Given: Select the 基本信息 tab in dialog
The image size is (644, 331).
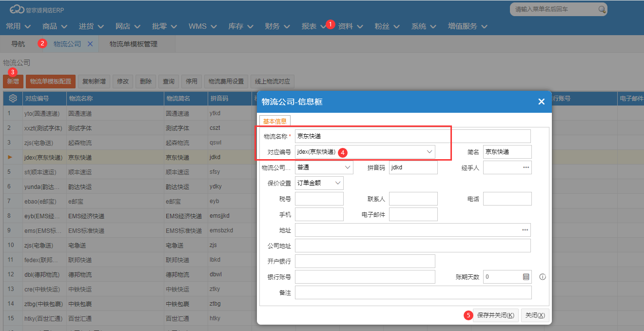Looking at the screenshot, I should [x=274, y=121].
